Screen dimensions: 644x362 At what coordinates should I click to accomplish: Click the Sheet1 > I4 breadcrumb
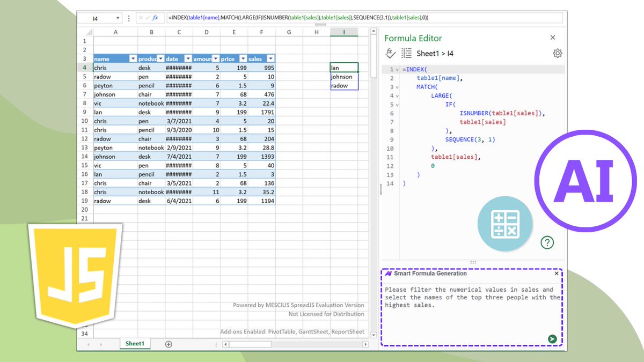point(435,53)
